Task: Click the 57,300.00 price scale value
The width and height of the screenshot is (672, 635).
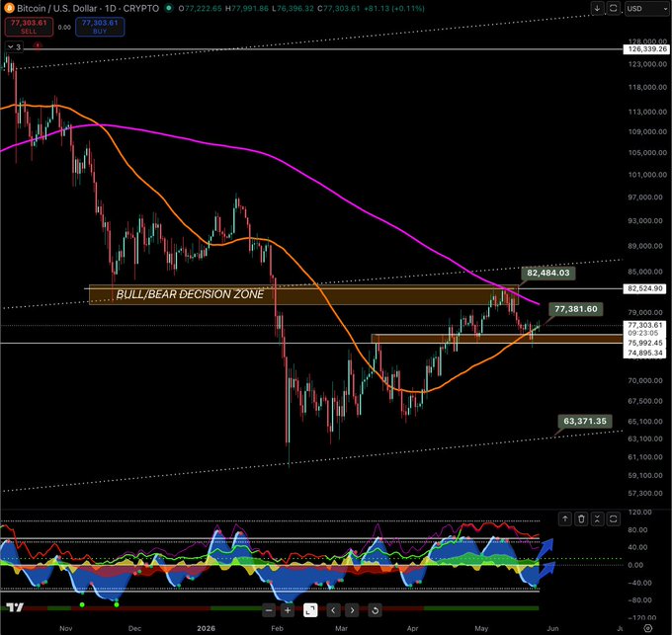Action: coord(647,493)
